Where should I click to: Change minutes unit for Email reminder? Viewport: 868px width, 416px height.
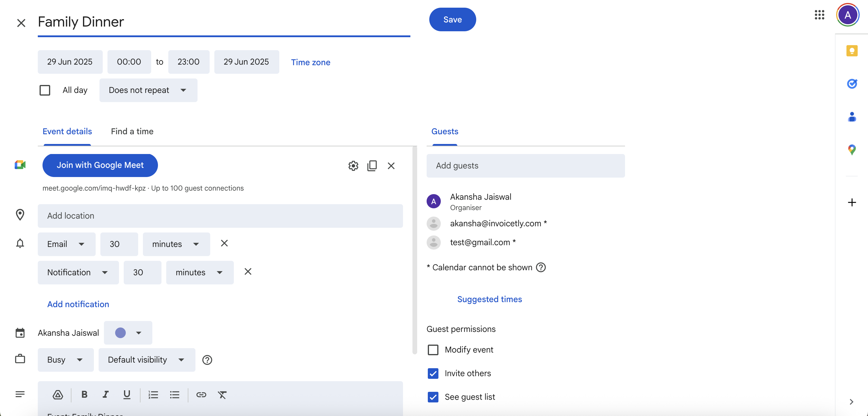[x=176, y=244]
